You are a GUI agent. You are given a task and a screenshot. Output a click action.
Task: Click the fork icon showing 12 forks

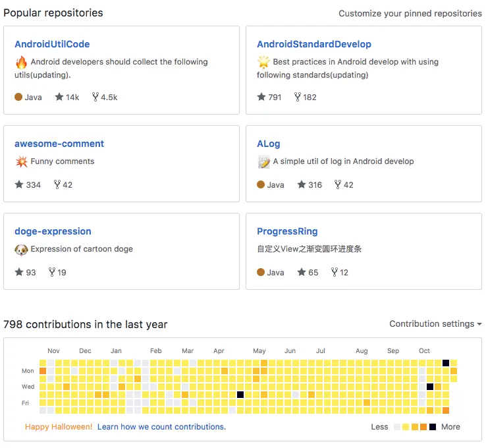point(335,272)
